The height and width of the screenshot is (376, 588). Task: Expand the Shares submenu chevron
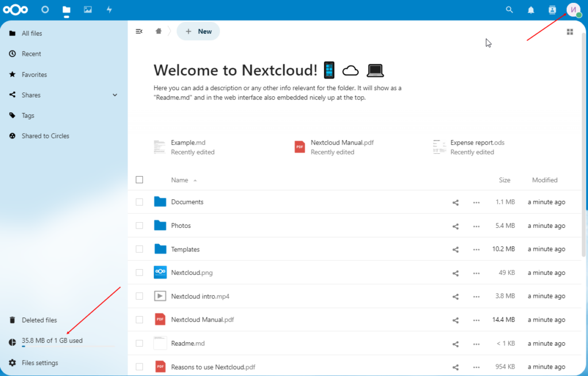[115, 95]
